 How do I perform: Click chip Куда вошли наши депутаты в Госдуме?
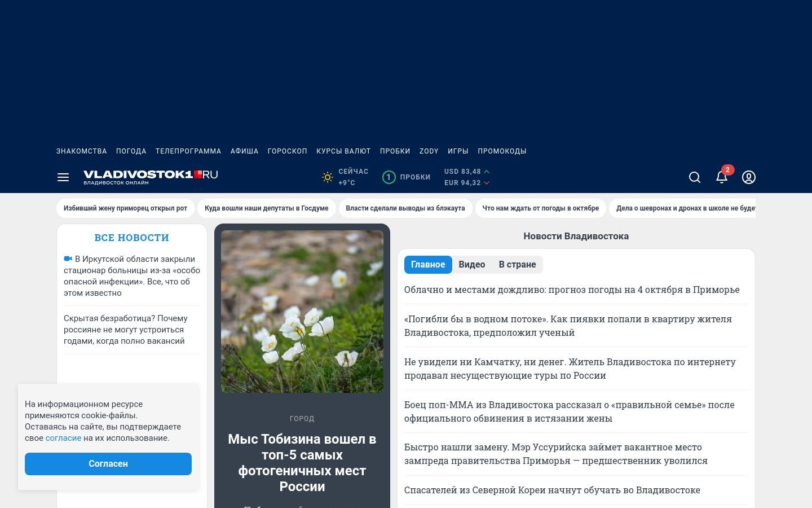tap(267, 208)
